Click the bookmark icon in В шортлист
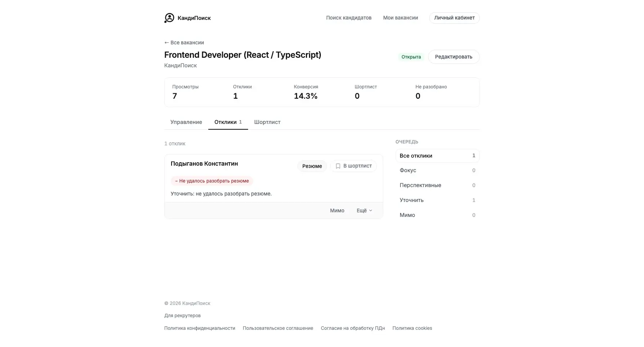Screen dimensions: 644x347 pos(338,166)
